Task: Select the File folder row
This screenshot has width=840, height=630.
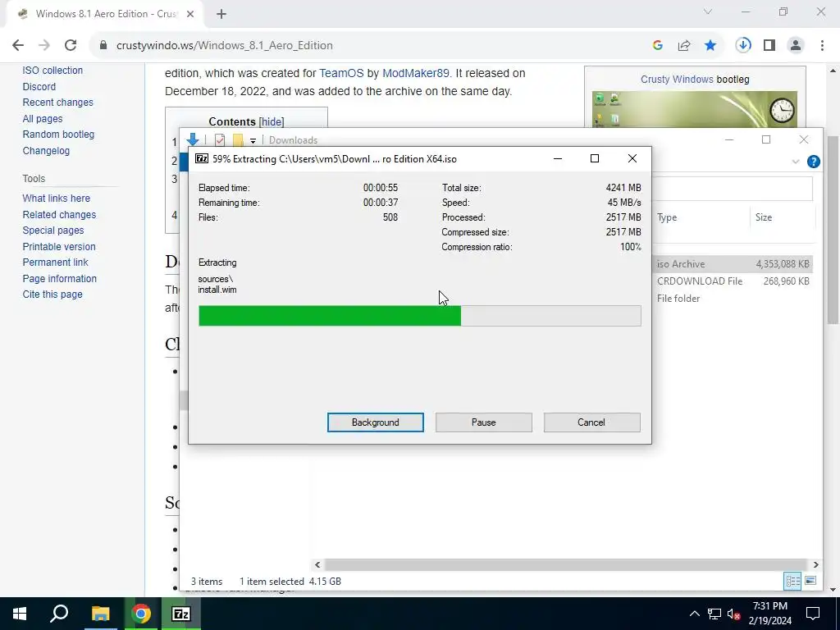Action: click(x=733, y=298)
